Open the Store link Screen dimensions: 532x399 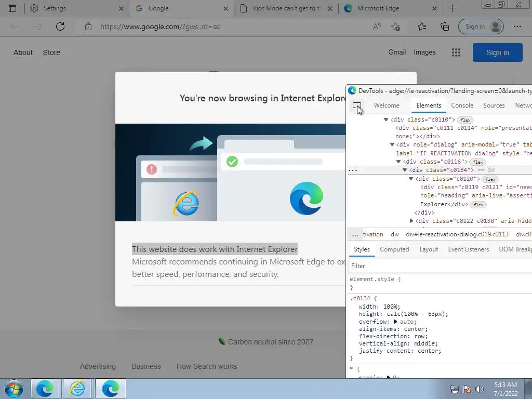pos(51,52)
